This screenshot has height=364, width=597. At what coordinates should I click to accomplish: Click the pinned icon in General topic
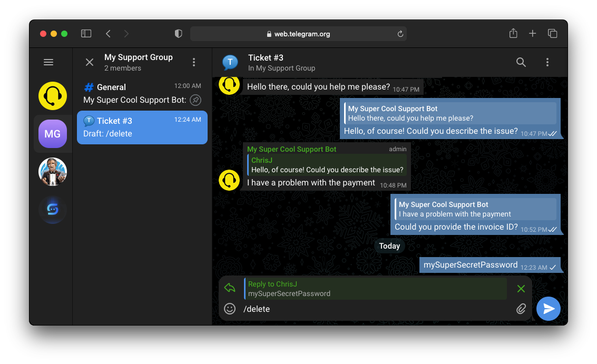coord(195,100)
